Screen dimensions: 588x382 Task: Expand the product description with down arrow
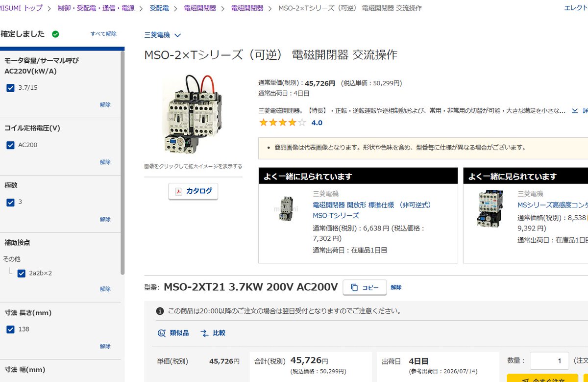[x=575, y=111]
